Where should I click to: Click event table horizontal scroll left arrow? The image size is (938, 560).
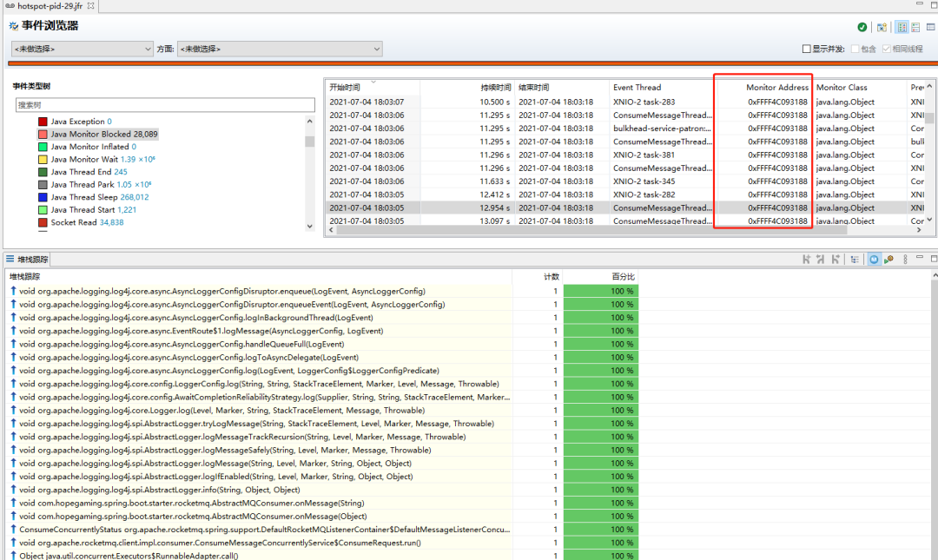332,230
